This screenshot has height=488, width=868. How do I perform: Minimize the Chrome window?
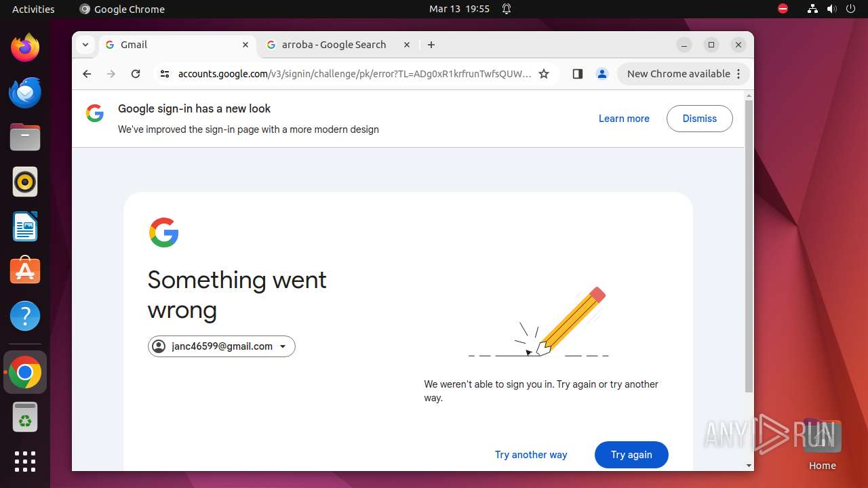(684, 45)
